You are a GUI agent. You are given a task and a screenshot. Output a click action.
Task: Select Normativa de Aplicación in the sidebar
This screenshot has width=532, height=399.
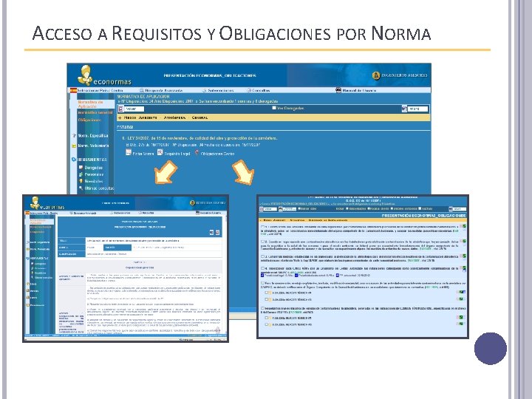click(91, 104)
